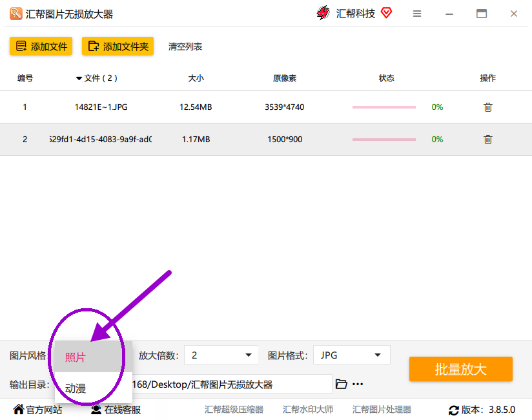532x420 pixels.
Task: Click the 编号 column header
Action: pyautogui.click(x=25, y=78)
